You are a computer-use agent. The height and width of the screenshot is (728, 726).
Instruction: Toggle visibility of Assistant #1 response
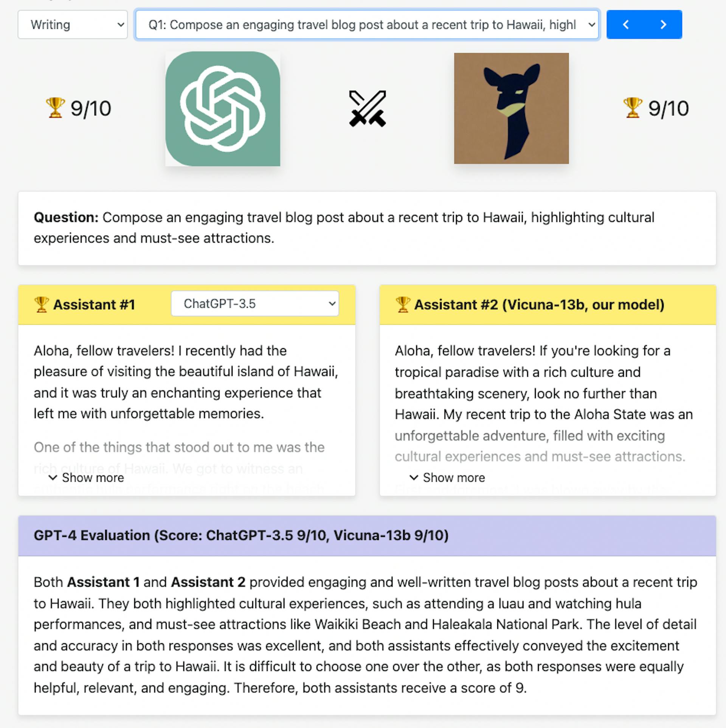point(87,478)
